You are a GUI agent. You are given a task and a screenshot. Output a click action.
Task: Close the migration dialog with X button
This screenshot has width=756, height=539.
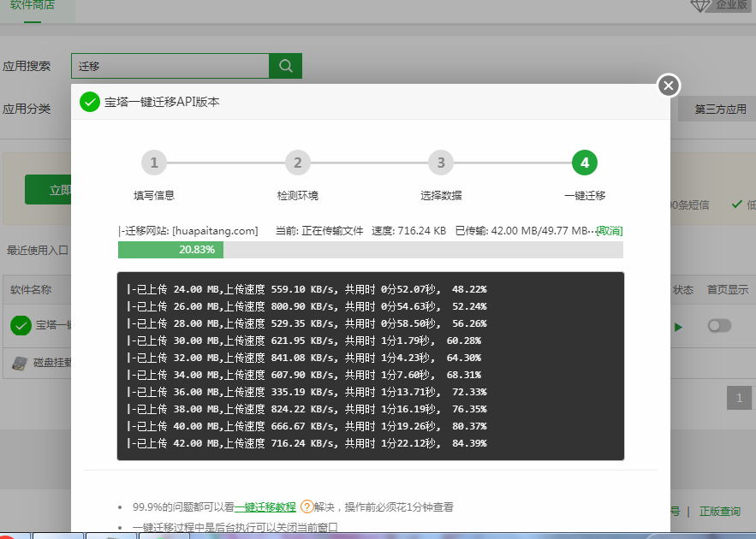[669, 86]
